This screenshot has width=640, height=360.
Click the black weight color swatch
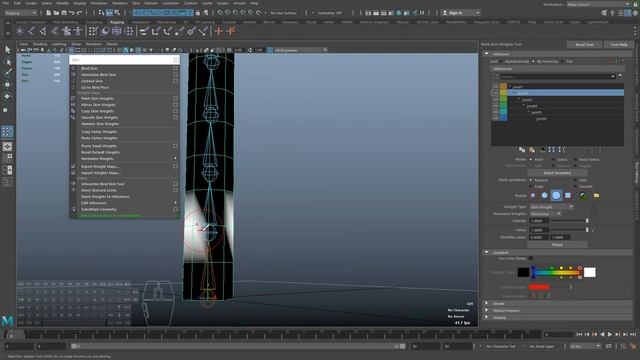523,272
